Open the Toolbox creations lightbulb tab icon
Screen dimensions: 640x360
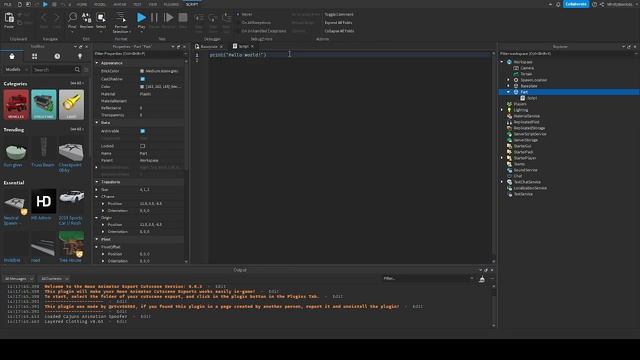tap(80, 56)
